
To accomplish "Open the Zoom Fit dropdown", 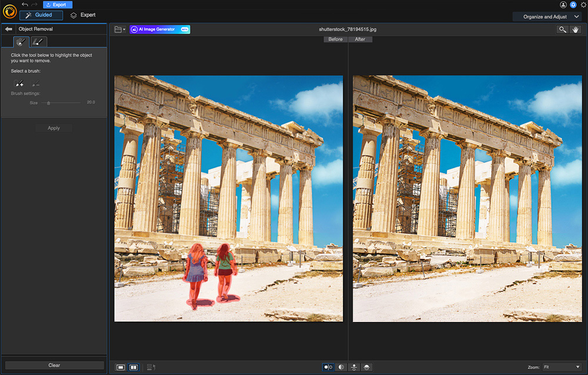I will 562,367.
